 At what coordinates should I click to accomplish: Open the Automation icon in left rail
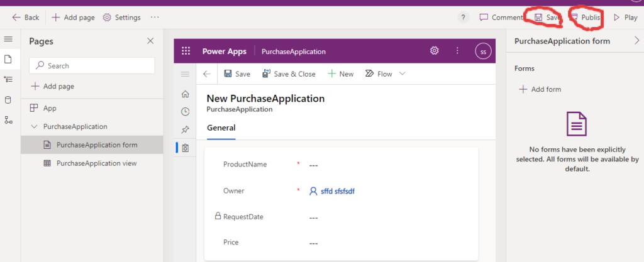coord(8,120)
